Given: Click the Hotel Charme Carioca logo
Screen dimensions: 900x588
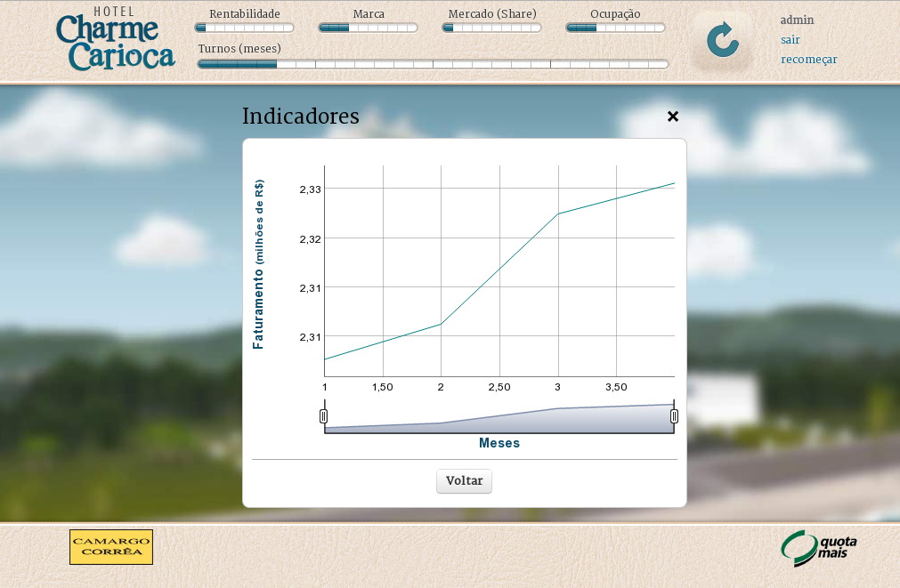Looking at the screenshot, I should click(115, 40).
